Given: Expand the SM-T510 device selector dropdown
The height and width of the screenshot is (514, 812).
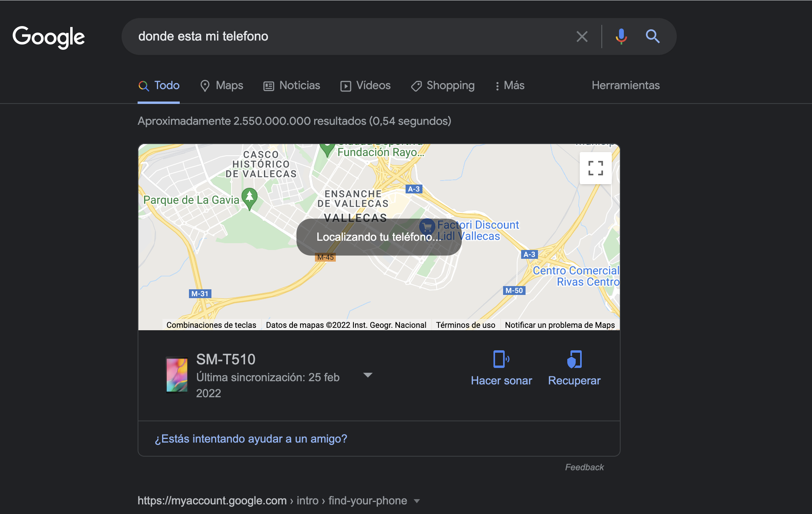Looking at the screenshot, I should tap(367, 375).
